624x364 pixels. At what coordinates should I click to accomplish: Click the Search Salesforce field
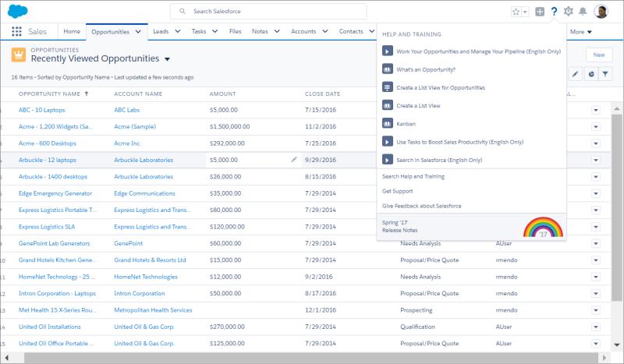tap(268, 11)
